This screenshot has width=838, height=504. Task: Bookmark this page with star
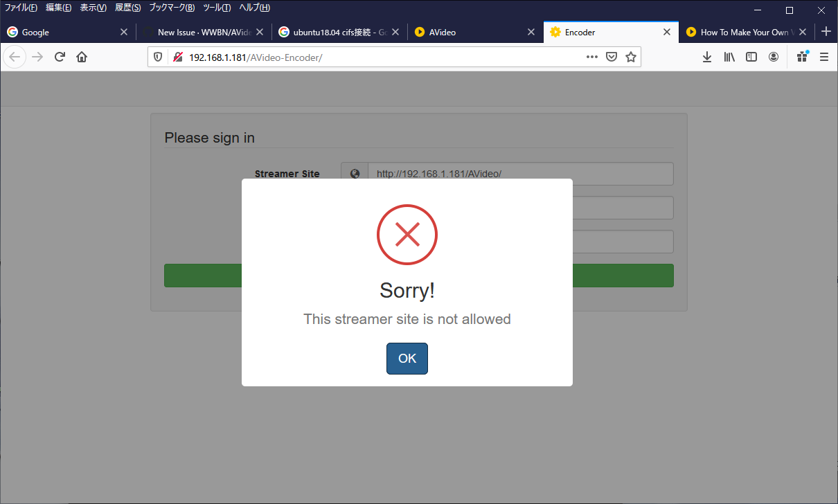click(x=630, y=57)
